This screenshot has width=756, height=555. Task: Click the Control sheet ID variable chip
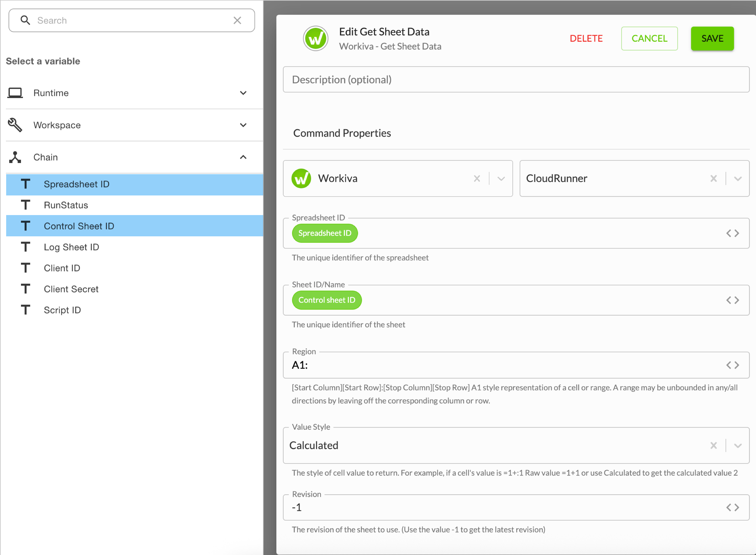tap(326, 300)
